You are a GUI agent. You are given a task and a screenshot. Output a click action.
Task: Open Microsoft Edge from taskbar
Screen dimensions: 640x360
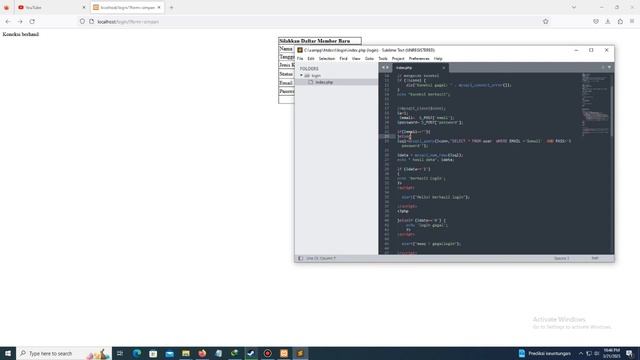tap(137, 353)
